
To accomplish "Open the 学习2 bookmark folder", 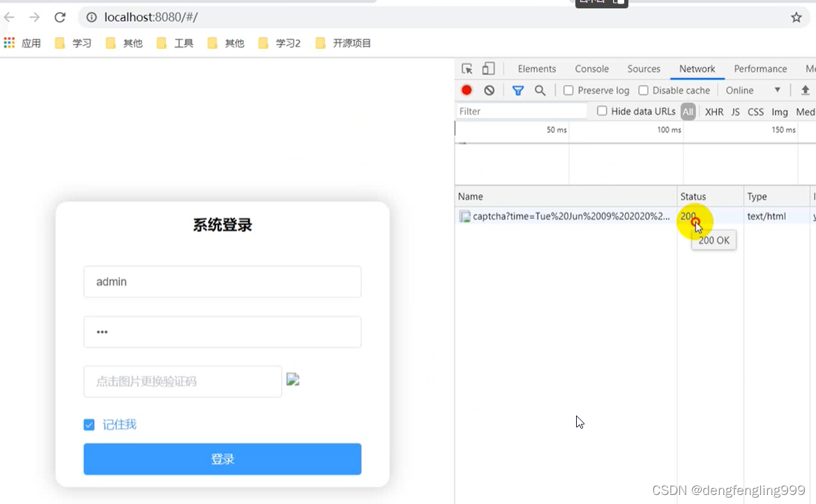I will click(280, 43).
